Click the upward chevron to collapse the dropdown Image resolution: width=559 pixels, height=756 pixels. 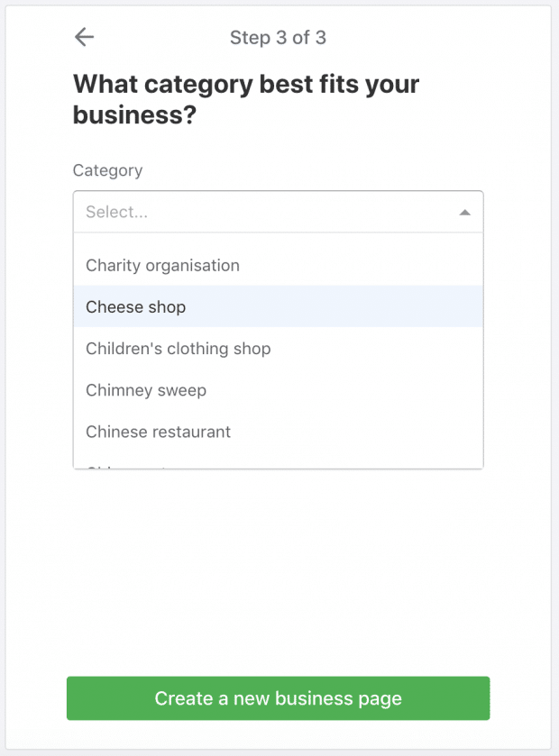pyautogui.click(x=464, y=212)
